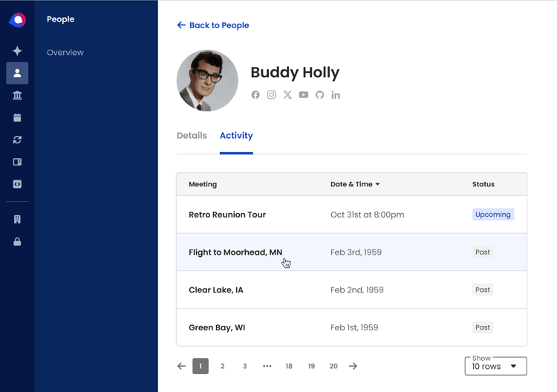Select the People person icon in the sidebar

click(17, 73)
